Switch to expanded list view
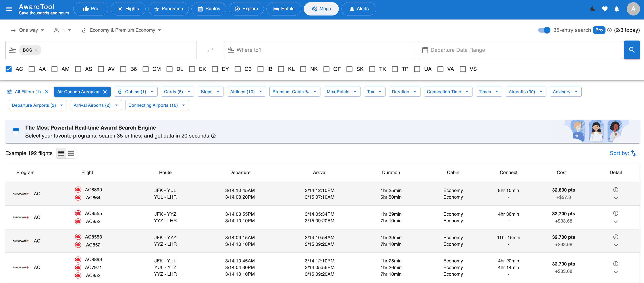Screen dimensions: 644x283 71,153
